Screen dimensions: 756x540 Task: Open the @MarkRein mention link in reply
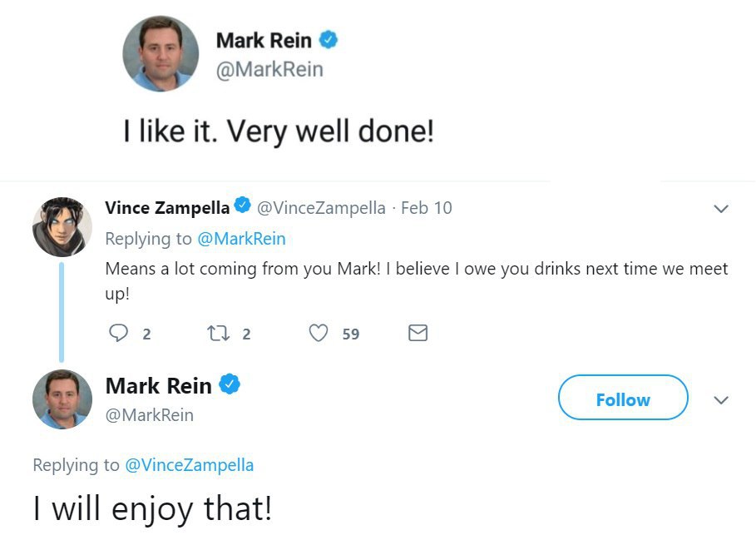click(x=241, y=239)
